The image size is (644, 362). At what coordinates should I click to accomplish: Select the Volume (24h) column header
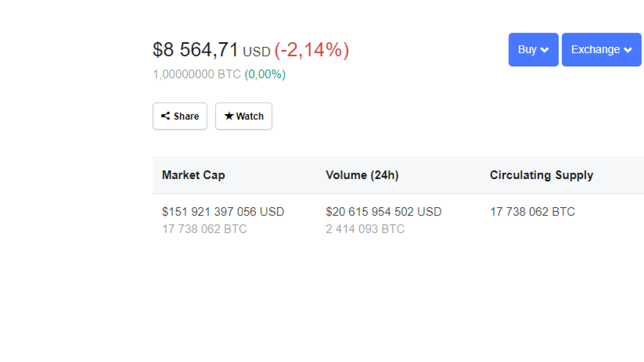click(x=362, y=175)
